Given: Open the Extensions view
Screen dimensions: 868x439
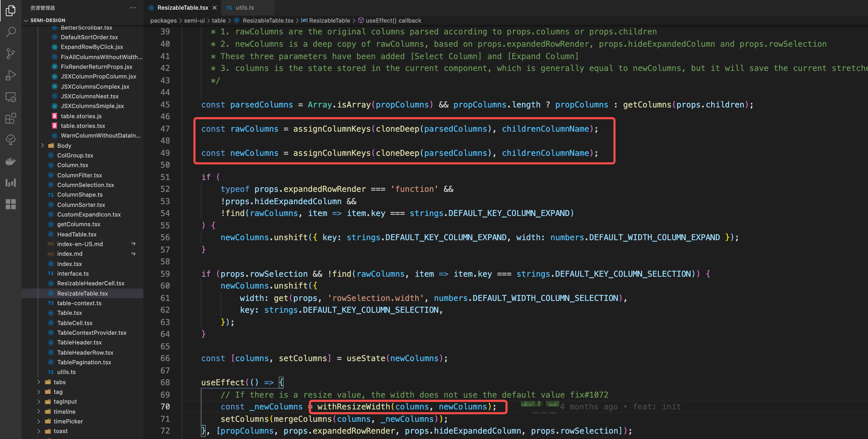Looking at the screenshot, I should coord(11,118).
